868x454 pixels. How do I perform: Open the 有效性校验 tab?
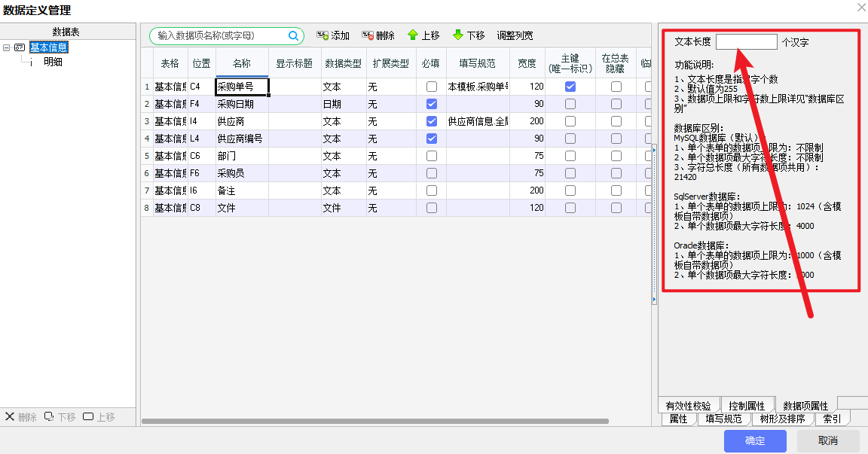tap(689, 405)
